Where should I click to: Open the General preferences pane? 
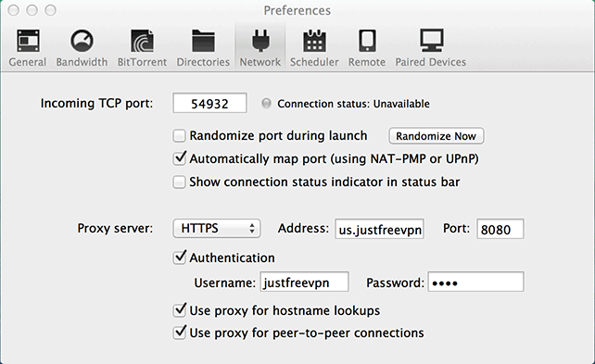click(27, 48)
